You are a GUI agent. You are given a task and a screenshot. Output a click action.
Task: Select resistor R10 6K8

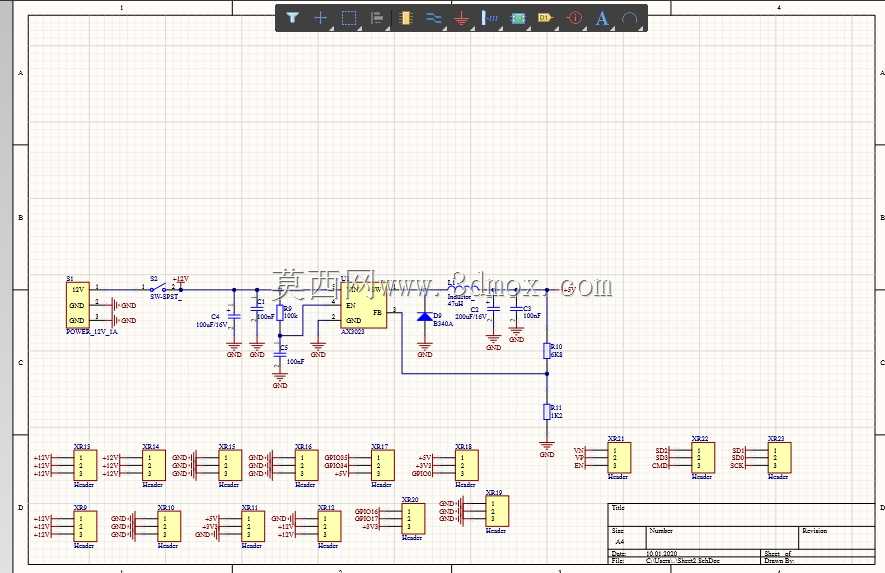(x=547, y=351)
